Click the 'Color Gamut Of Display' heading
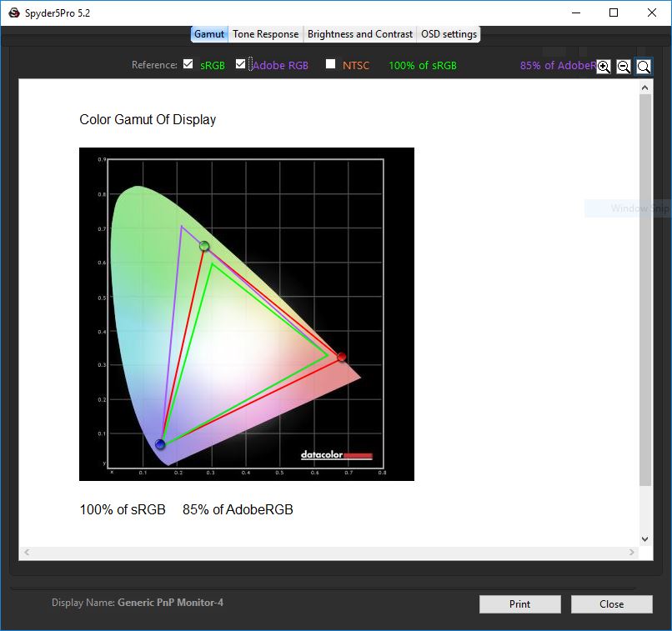Image resolution: width=672 pixels, height=631 pixels. (x=148, y=119)
